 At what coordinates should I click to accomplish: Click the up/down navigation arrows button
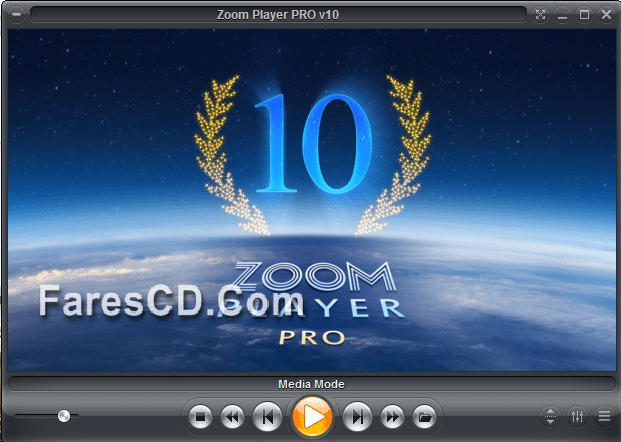[x=551, y=415]
